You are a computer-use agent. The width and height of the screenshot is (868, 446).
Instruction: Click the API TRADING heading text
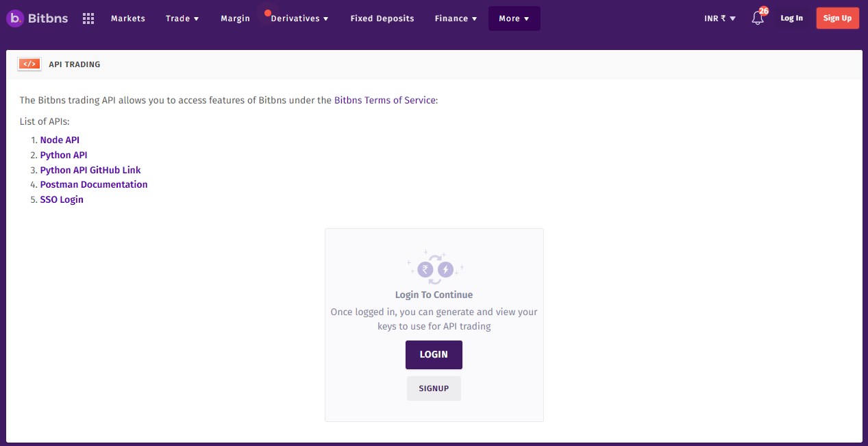tap(75, 64)
